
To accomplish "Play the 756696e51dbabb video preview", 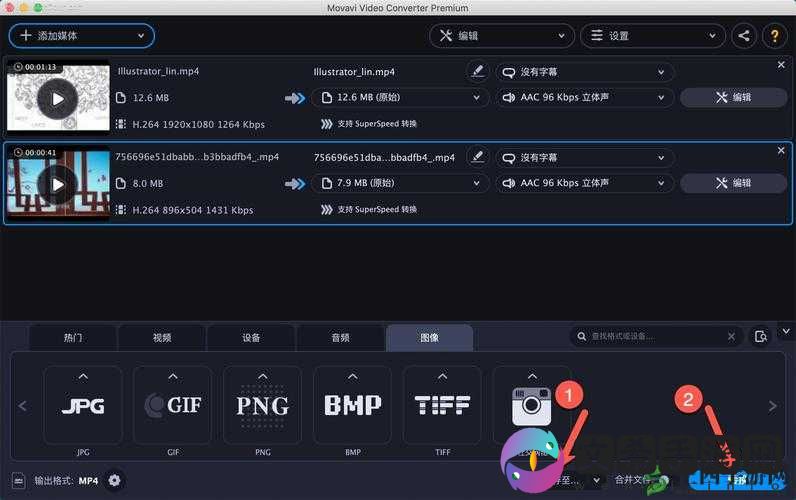I will click(x=58, y=185).
